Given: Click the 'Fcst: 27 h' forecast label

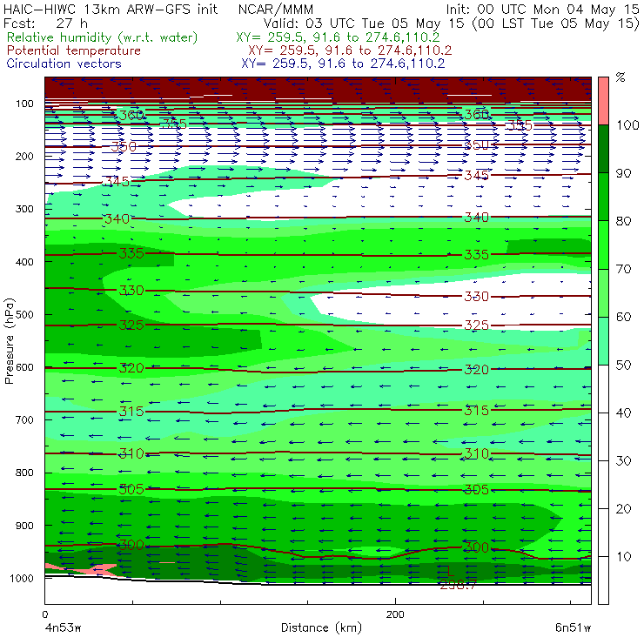Looking at the screenshot, I should (45, 23).
